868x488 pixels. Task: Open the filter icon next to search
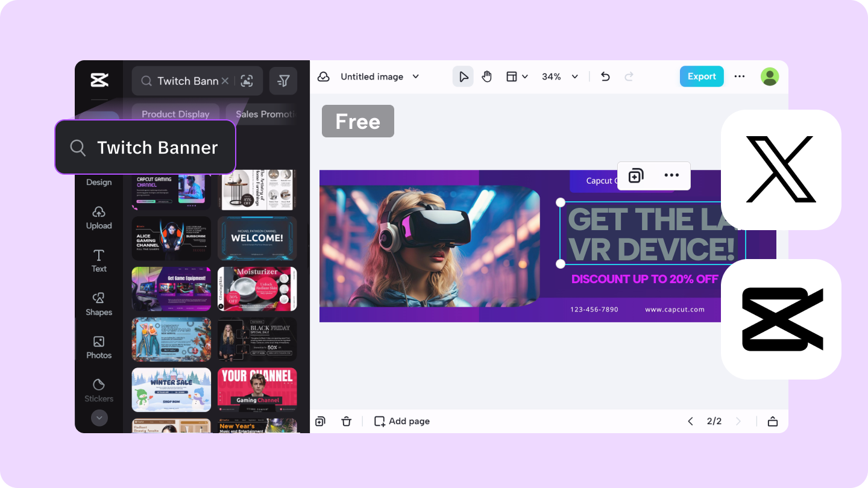pyautogui.click(x=283, y=80)
